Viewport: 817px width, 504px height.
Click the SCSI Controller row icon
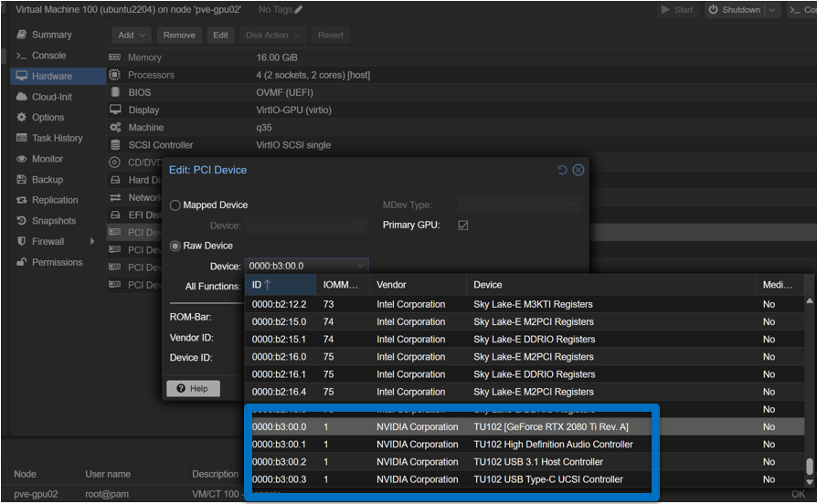coord(115,145)
